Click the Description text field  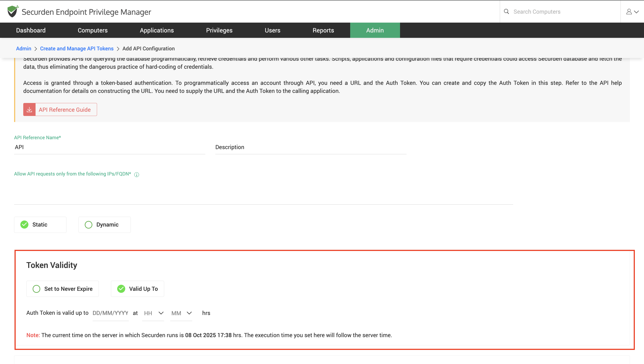coord(311,147)
